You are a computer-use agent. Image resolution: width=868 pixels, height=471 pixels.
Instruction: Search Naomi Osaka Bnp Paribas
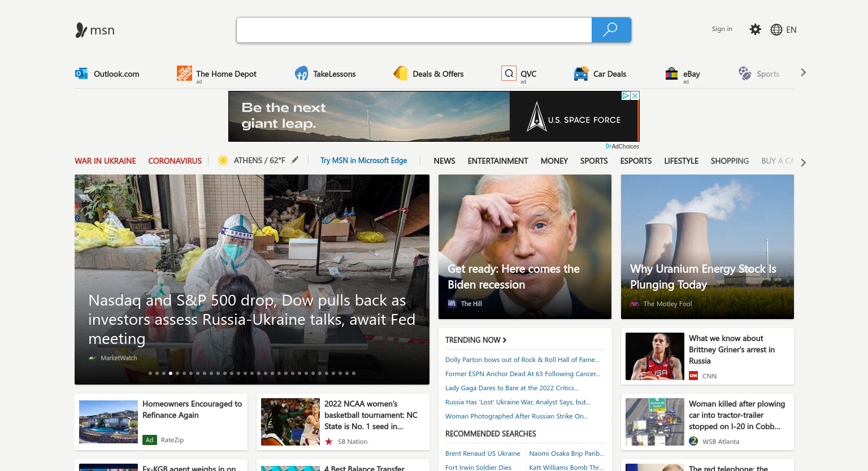tap(567, 453)
